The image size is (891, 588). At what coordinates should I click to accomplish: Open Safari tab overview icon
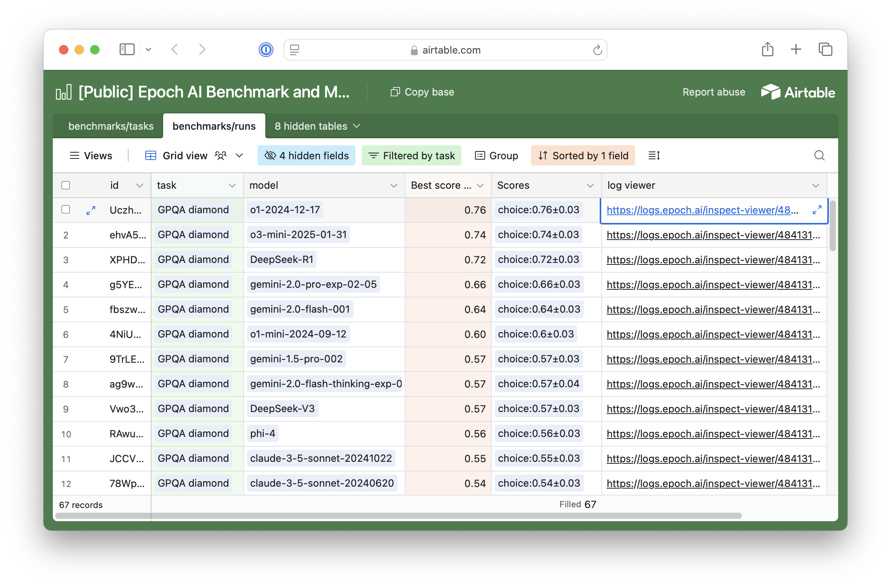[825, 50]
